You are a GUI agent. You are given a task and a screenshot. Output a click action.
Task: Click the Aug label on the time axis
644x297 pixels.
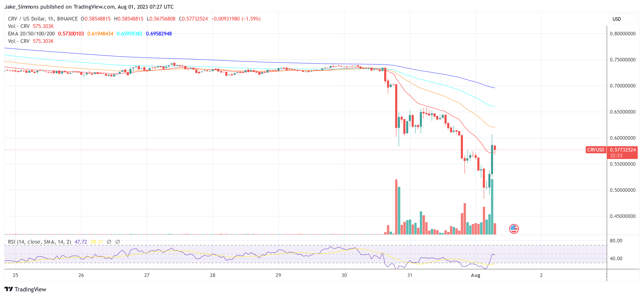coord(476,275)
